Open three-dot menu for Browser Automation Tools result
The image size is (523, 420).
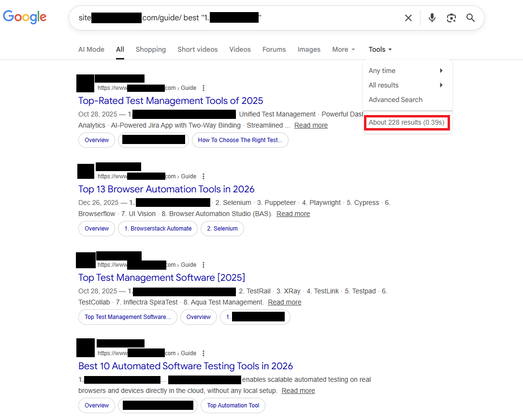tap(203, 176)
